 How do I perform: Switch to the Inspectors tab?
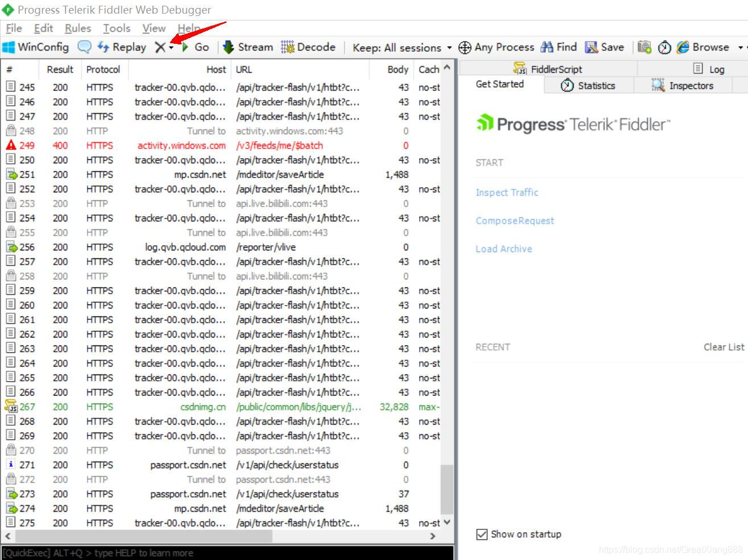click(x=682, y=85)
